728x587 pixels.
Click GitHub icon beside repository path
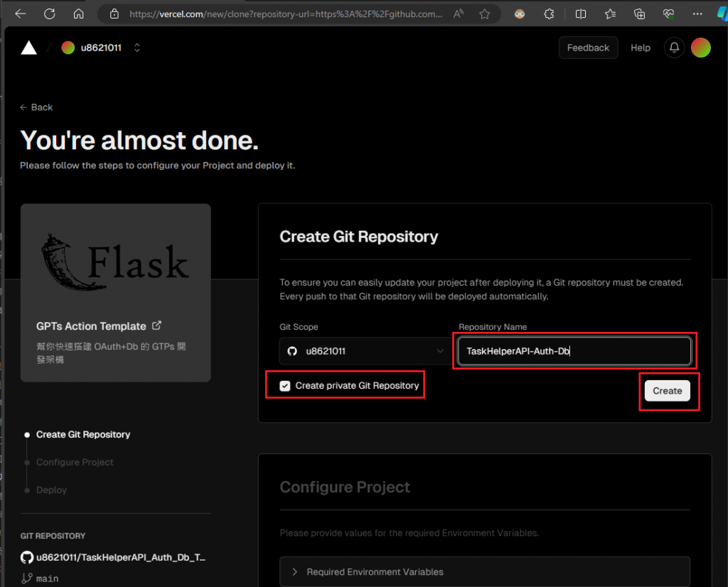pyautogui.click(x=27, y=557)
